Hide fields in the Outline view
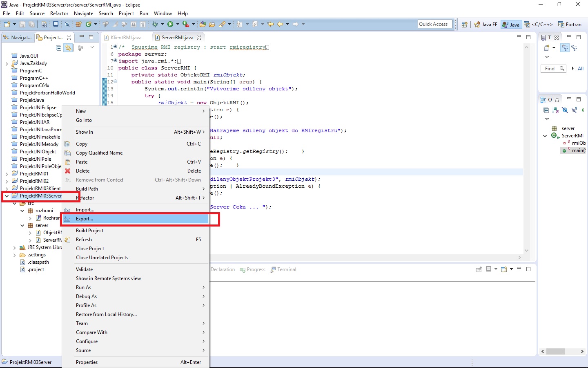The width and height of the screenshot is (588, 368). [x=565, y=110]
